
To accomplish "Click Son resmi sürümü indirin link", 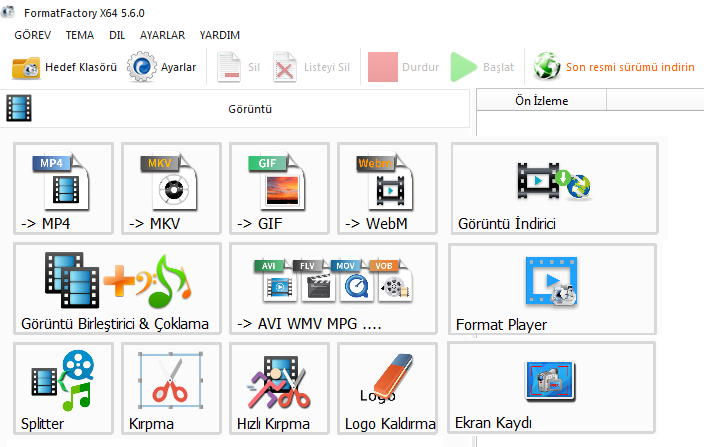I will tap(630, 67).
